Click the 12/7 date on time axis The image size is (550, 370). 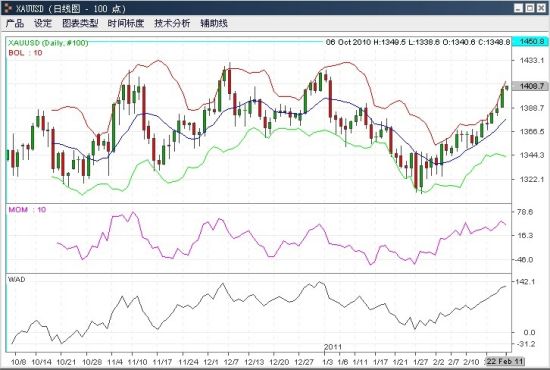point(232,362)
